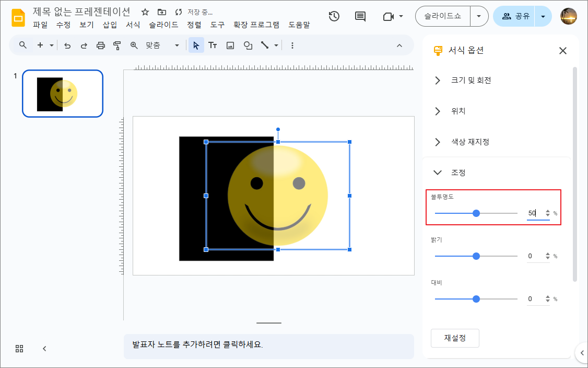Switch to grid view
Viewport: 588px width, 368px height.
pyautogui.click(x=19, y=349)
